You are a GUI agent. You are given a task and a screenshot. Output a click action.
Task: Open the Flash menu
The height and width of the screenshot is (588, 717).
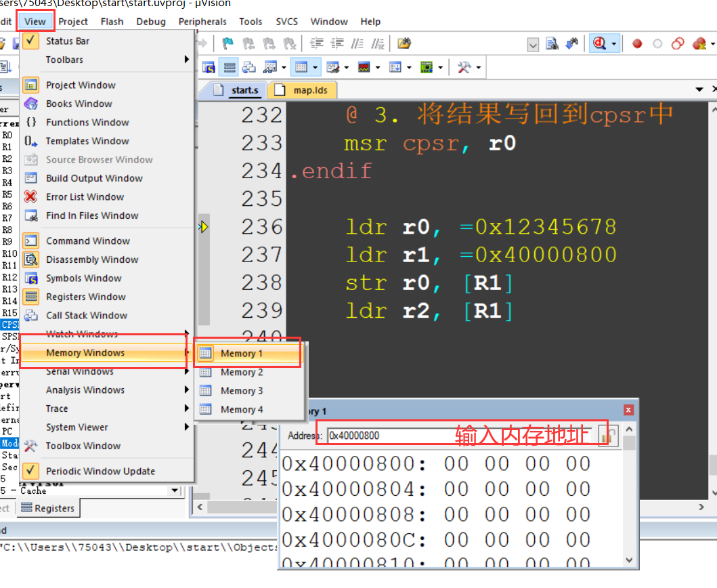tap(112, 22)
